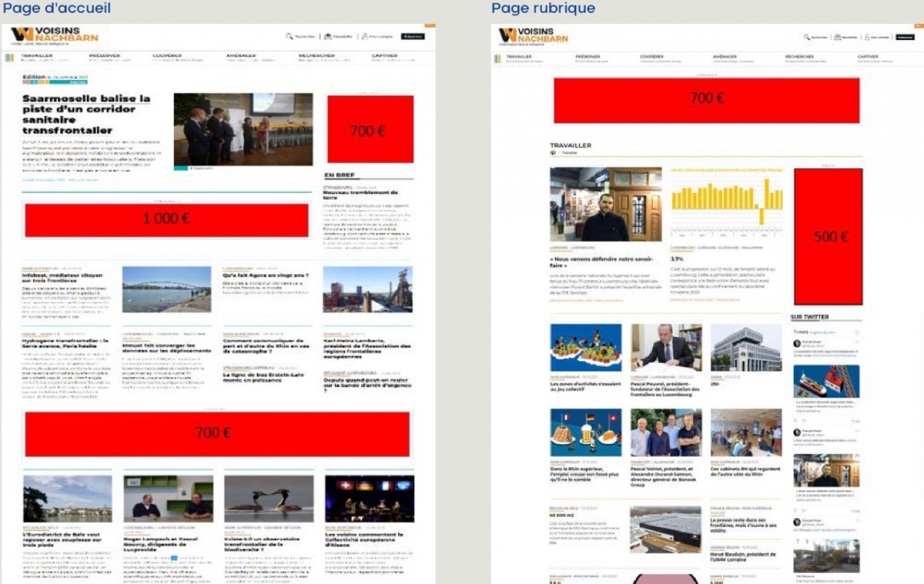Screen dimensions: 924x584
Task: Open PRÉSERVER menu on Page rubrique
Action: pos(588,56)
